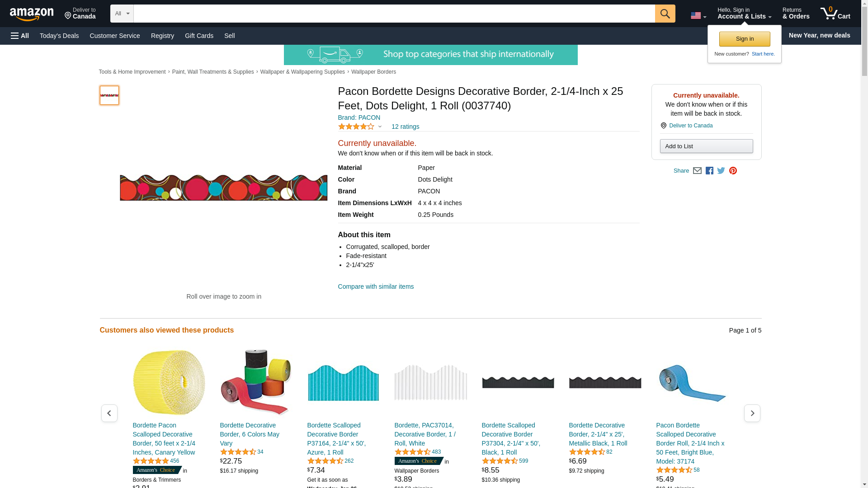Screen dimensions: 868x488
Task: Expand the US flag language selector
Action: point(698,15)
